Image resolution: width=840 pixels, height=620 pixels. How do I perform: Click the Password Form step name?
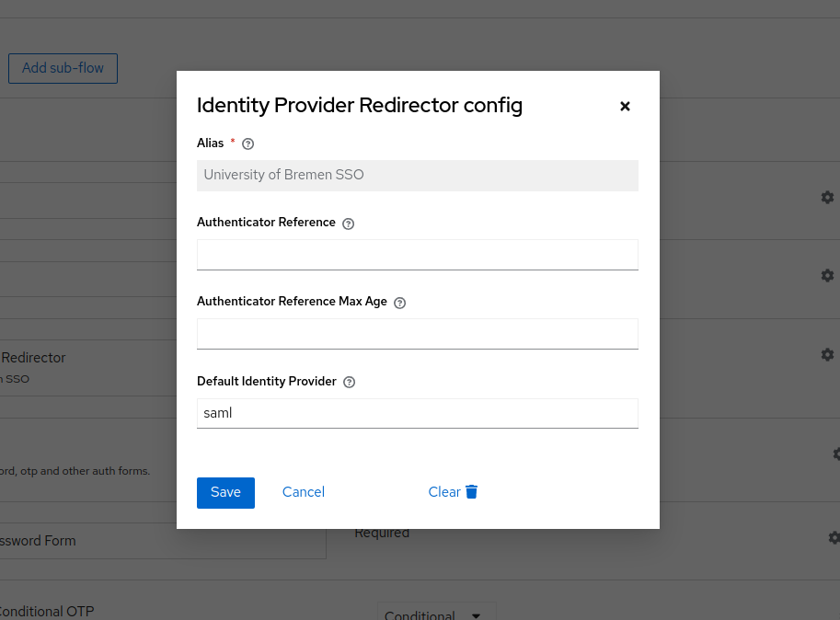pyautogui.click(x=38, y=541)
